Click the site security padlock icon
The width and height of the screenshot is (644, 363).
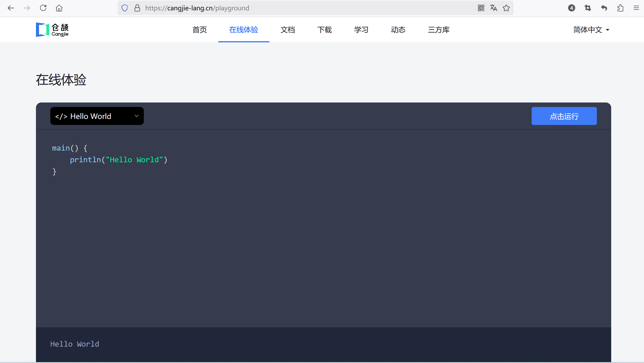(137, 8)
